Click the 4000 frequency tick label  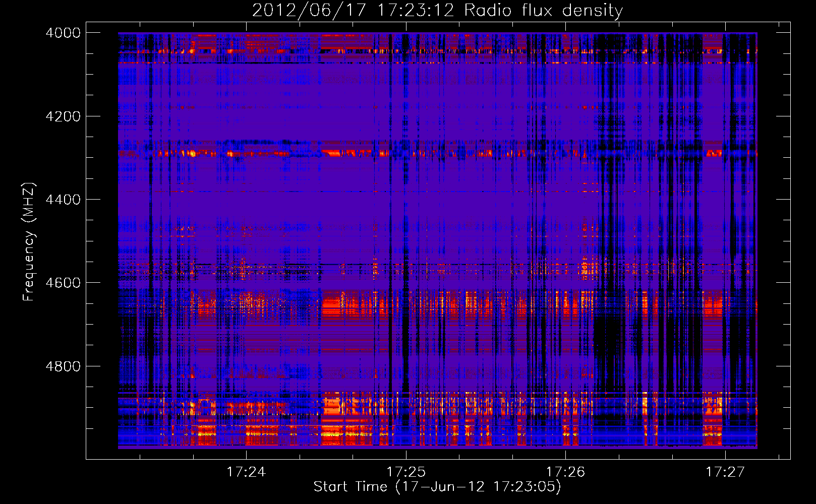(x=63, y=33)
